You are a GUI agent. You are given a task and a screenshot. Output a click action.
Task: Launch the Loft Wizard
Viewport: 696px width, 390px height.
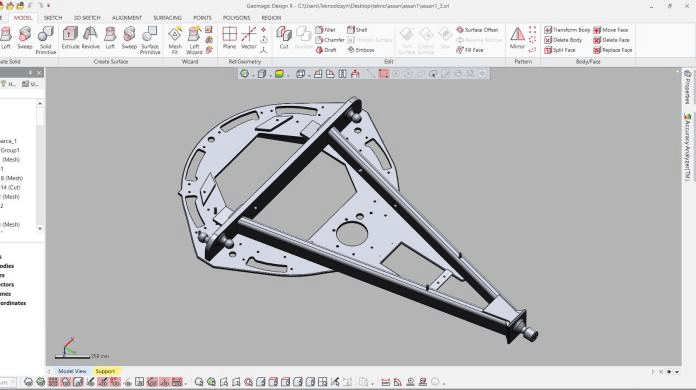pyautogui.click(x=194, y=40)
